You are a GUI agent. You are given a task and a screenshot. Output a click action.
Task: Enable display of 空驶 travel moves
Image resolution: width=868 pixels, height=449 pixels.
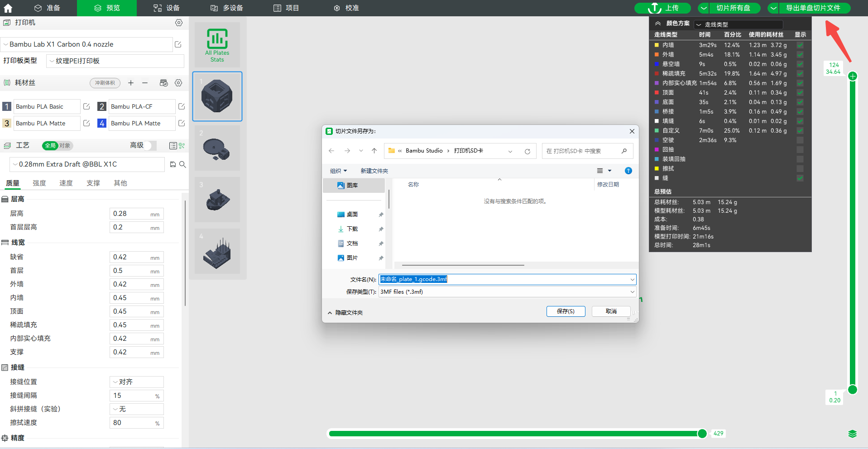click(800, 140)
